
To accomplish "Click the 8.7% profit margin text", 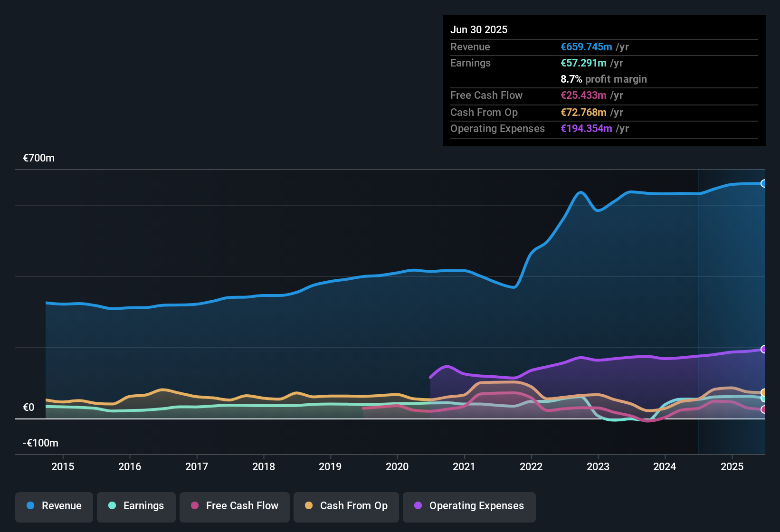I will (x=603, y=79).
